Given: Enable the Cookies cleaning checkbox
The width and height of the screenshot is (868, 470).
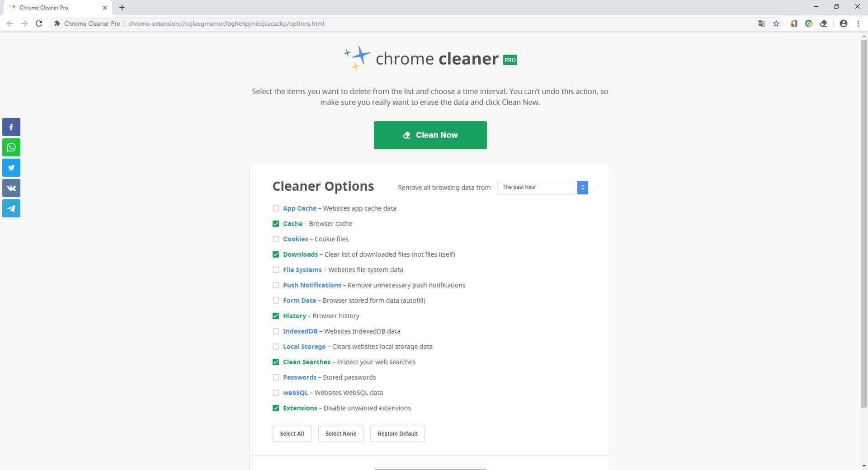Looking at the screenshot, I should pyautogui.click(x=276, y=239).
